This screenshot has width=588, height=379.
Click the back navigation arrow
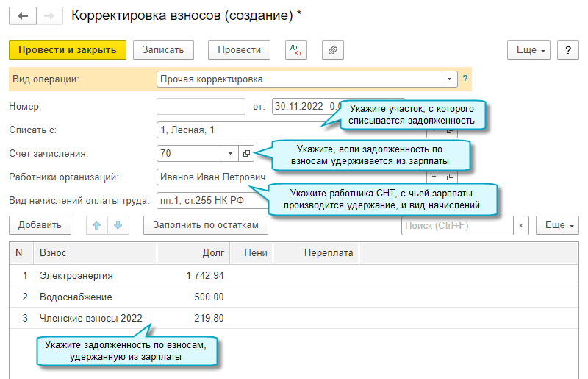click(x=22, y=15)
